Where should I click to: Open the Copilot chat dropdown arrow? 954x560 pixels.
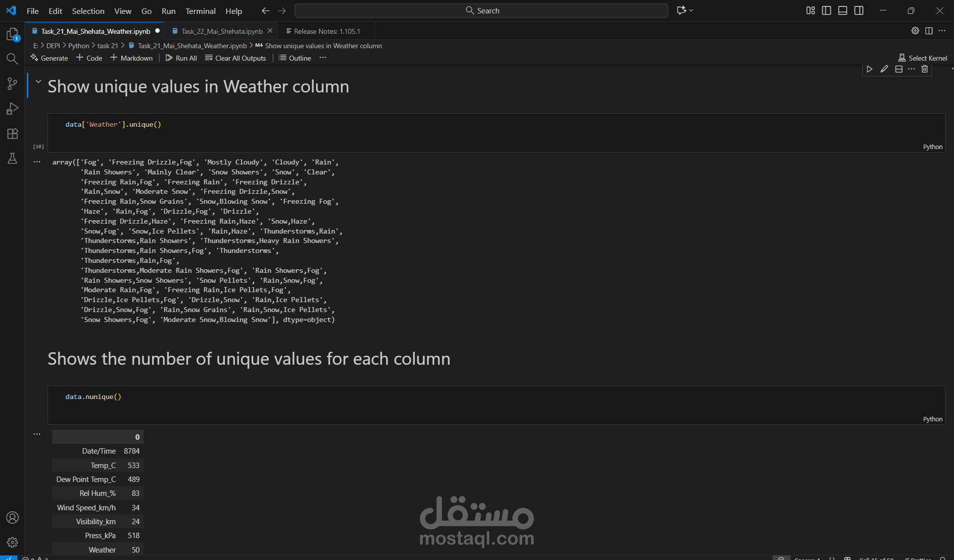click(x=691, y=10)
